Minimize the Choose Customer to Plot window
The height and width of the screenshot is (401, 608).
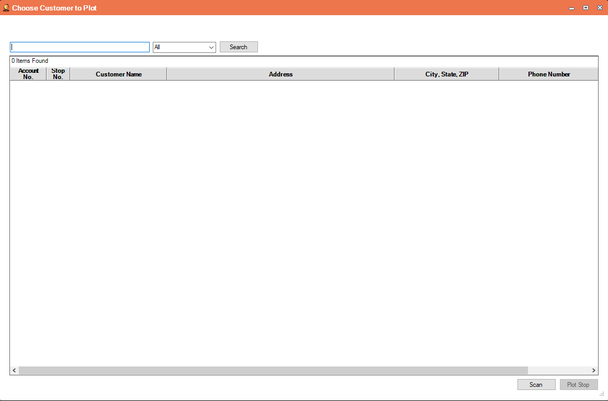coord(572,8)
